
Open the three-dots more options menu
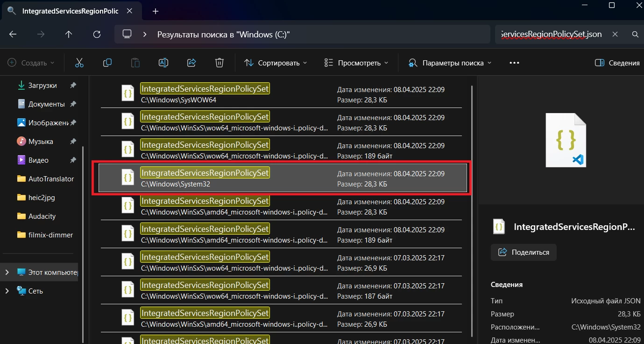pos(514,63)
